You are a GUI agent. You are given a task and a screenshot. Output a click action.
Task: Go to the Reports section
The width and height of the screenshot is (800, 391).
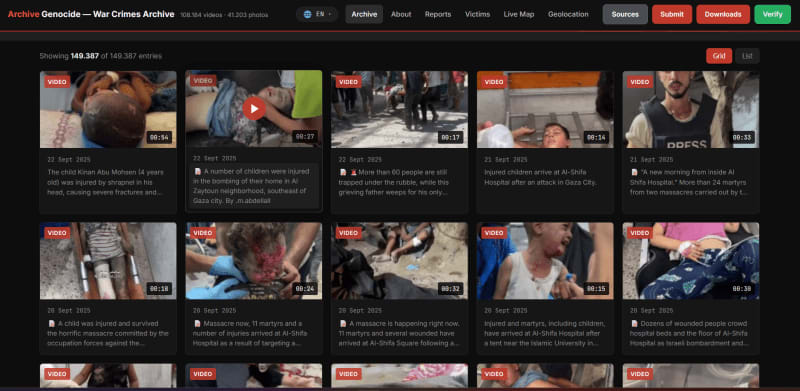pyautogui.click(x=438, y=14)
